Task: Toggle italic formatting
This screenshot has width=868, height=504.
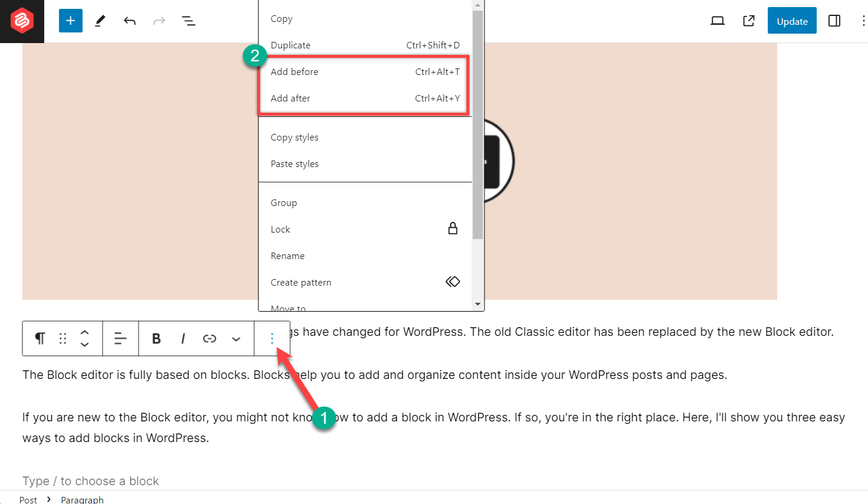Action: coord(183,338)
